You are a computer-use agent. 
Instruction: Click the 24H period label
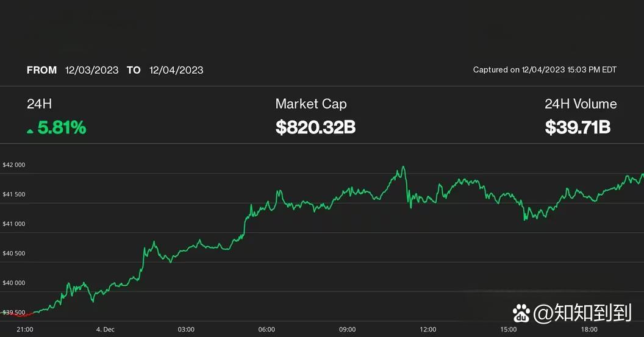coord(35,104)
